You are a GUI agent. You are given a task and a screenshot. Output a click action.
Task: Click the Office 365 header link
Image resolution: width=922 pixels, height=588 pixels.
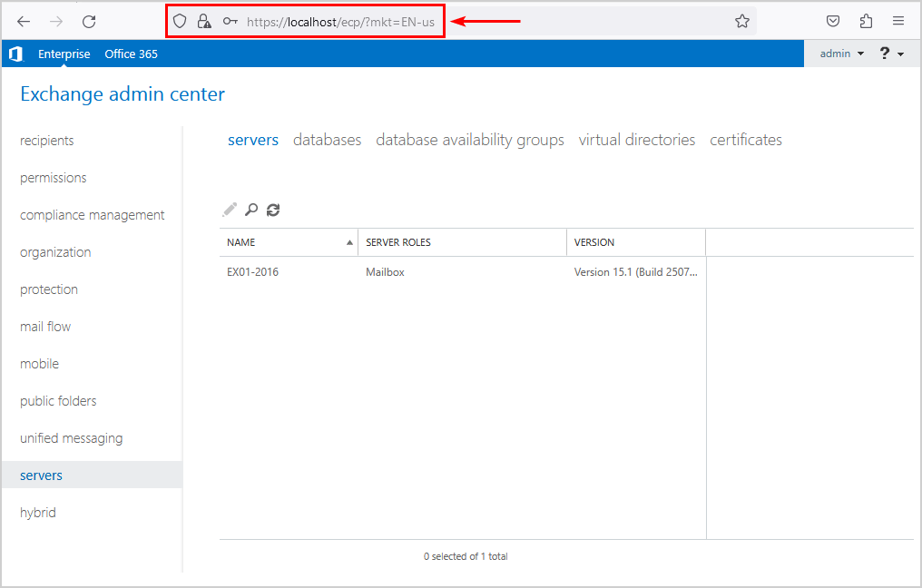tap(131, 54)
